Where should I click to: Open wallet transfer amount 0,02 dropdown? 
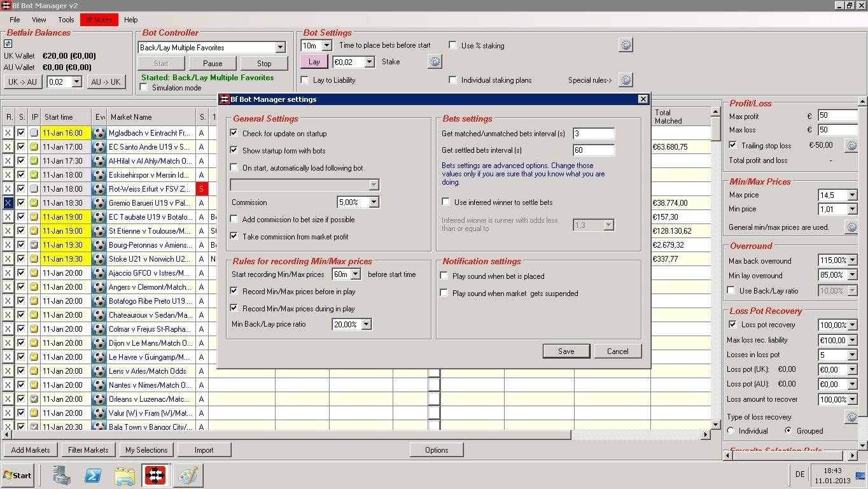tap(77, 82)
